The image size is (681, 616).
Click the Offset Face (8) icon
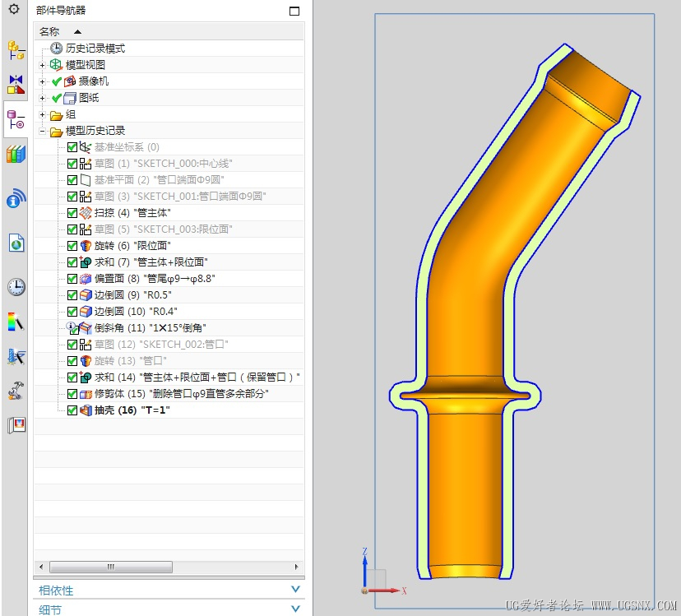click(86, 279)
